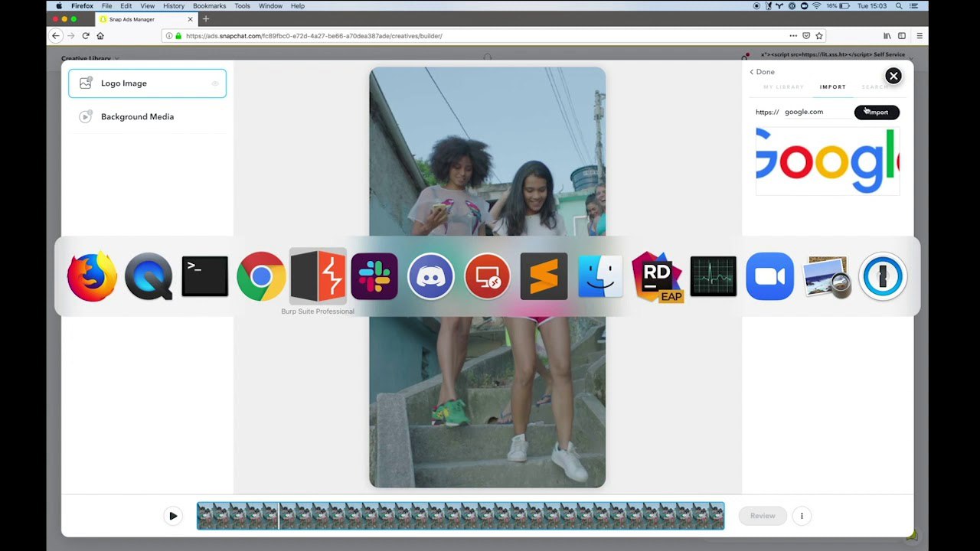Open the Bookmarks menu
The height and width of the screenshot is (551, 980).
pos(210,5)
